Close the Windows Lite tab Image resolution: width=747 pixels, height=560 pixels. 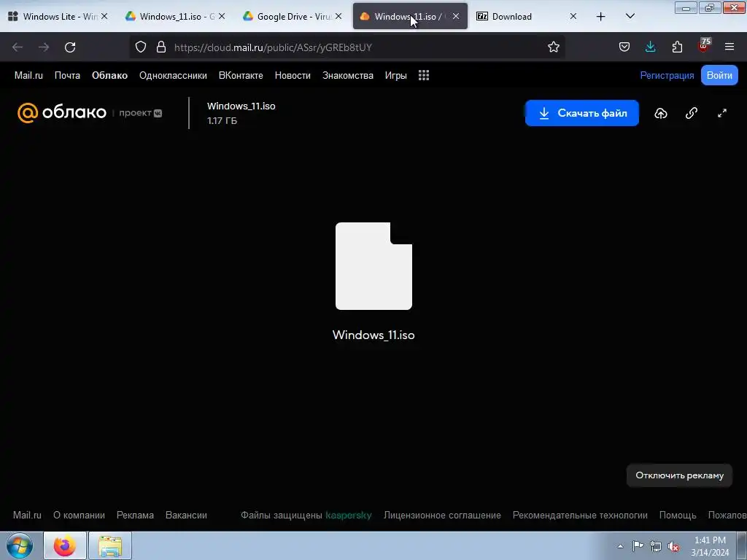tap(104, 16)
